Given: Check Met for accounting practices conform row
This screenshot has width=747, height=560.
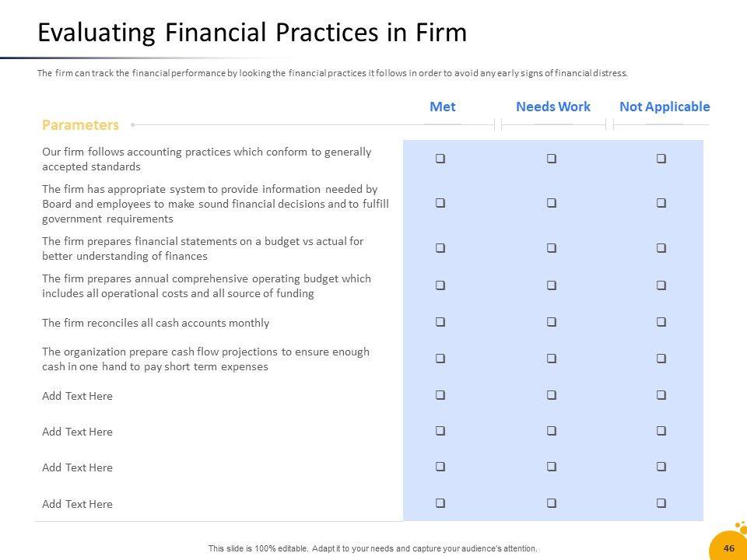Looking at the screenshot, I should tap(440, 159).
